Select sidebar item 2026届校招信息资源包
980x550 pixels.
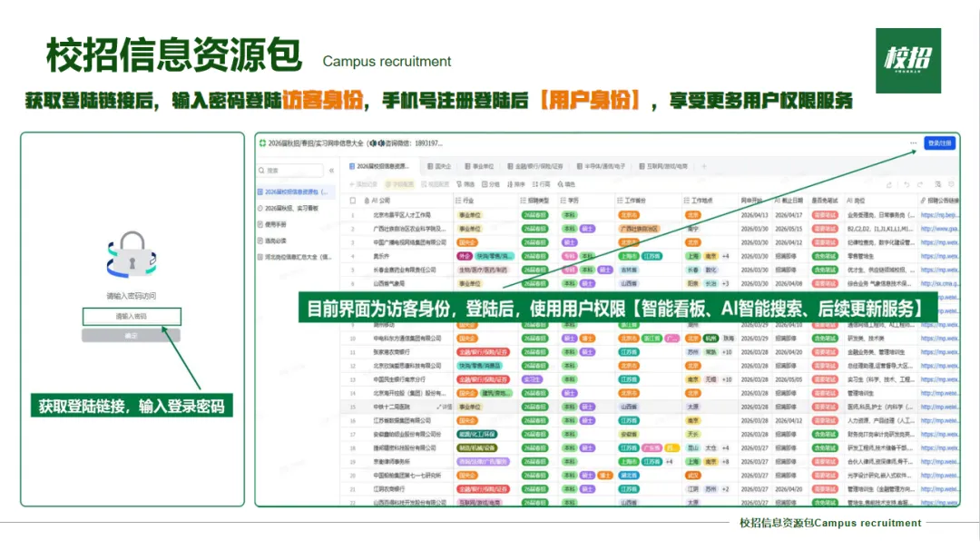click(294, 192)
